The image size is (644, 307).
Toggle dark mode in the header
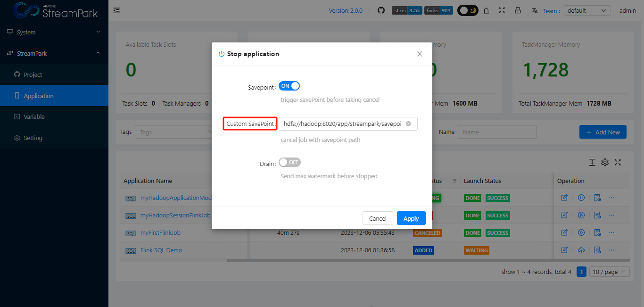[x=468, y=10]
